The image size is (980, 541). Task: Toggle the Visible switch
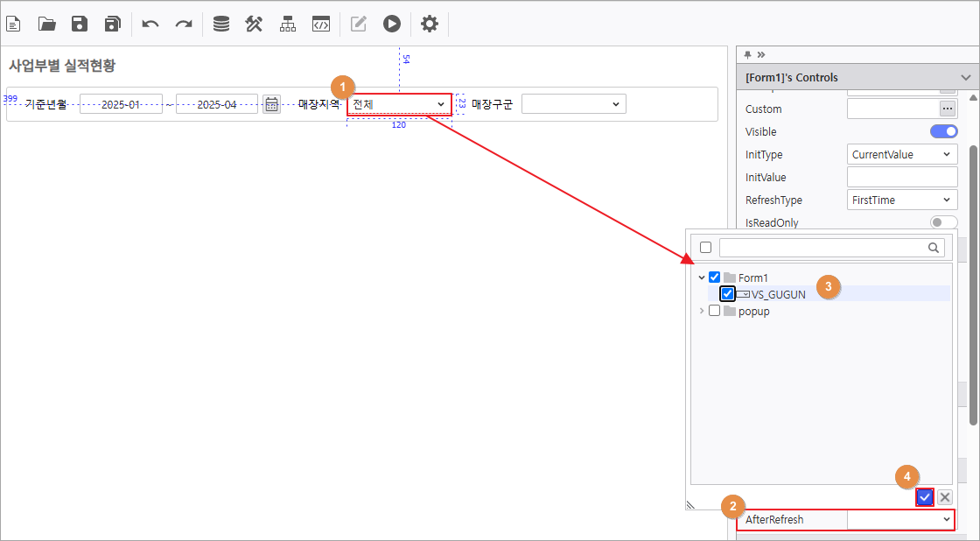coord(943,131)
